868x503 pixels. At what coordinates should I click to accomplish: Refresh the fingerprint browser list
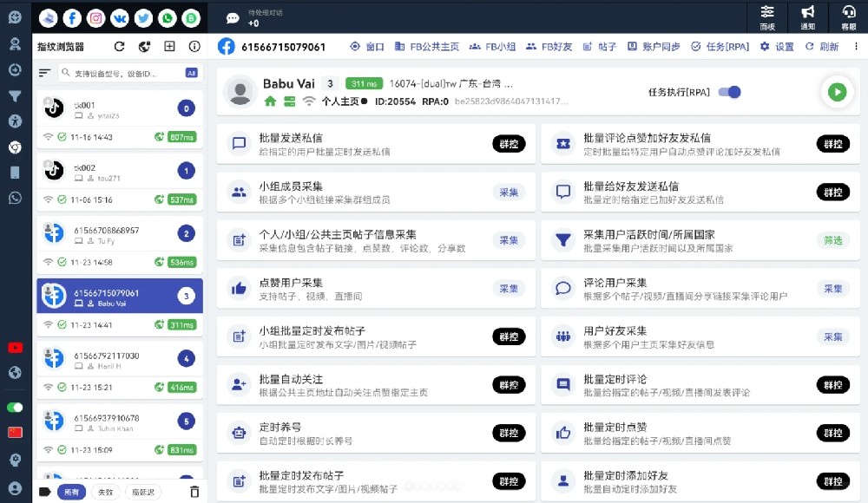(x=119, y=47)
